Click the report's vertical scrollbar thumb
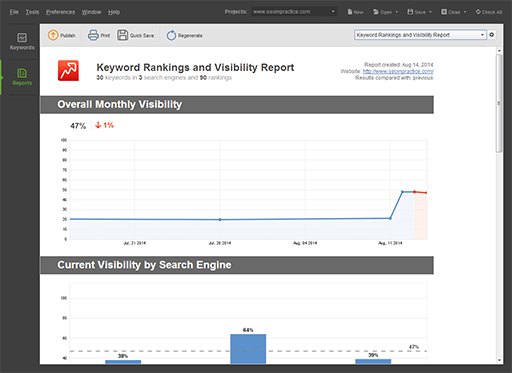512x373 pixels. point(499,103)
